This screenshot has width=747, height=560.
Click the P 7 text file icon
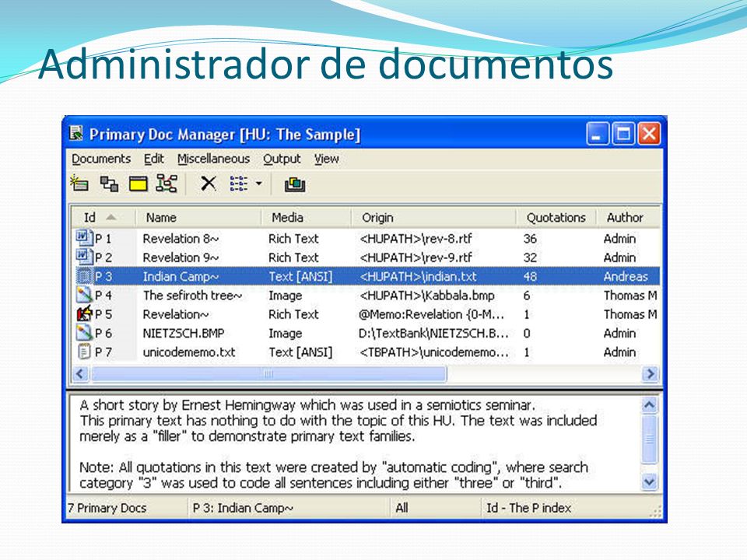point(84,352)
